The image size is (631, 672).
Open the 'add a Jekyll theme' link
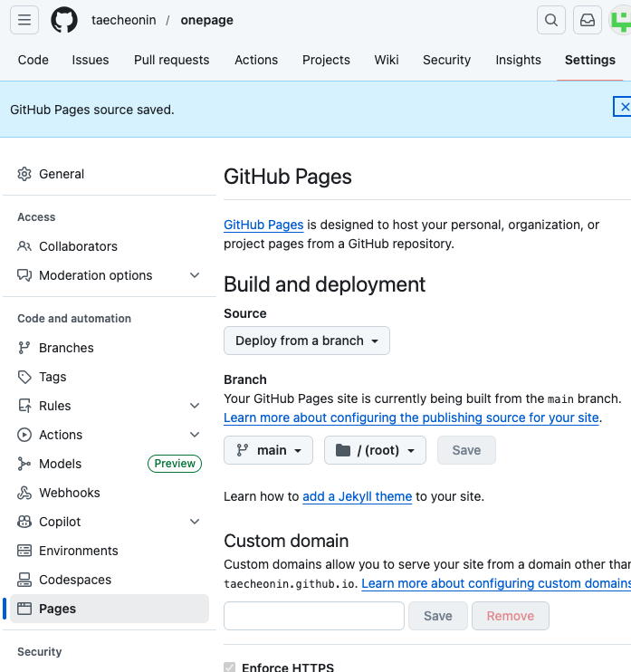pos(358,496)
